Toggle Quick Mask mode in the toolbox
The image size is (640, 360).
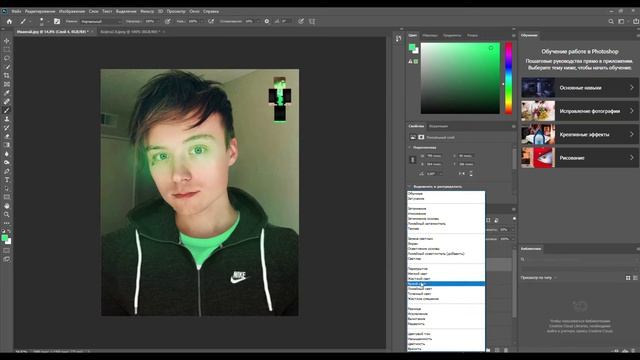(x=7, y=250)
